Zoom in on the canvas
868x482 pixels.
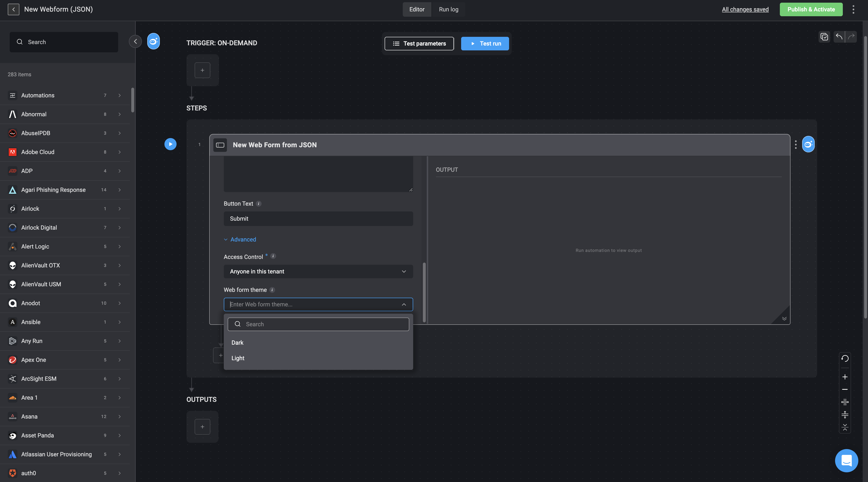(845, 377)
